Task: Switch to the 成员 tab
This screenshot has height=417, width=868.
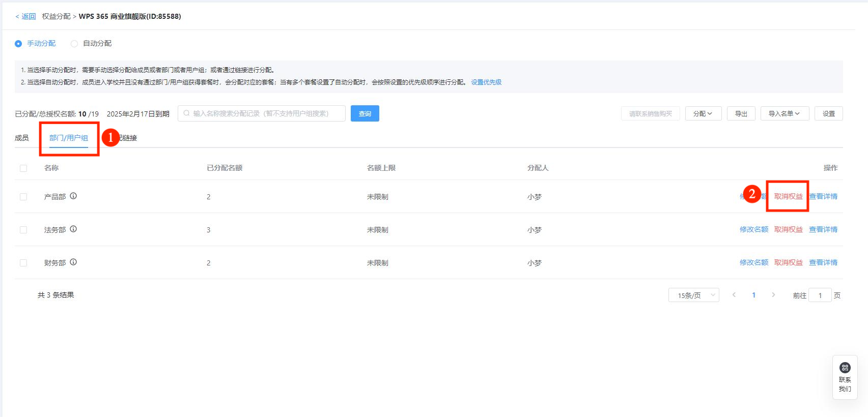Action: [22, 138]
